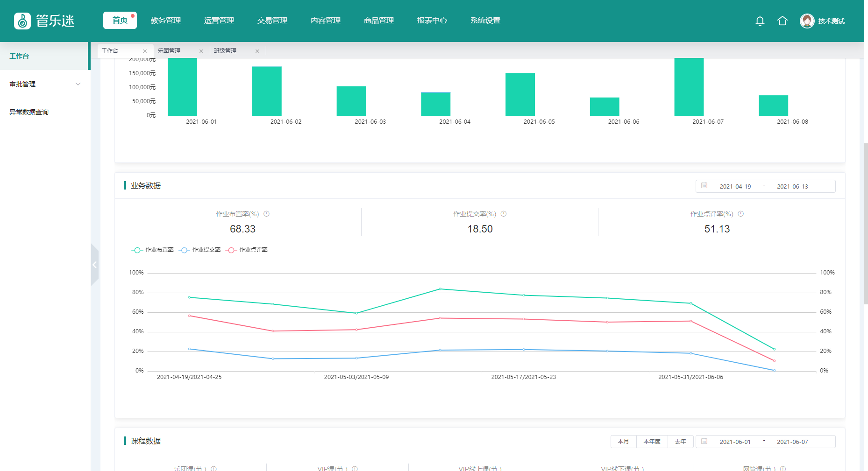The image size is (868, 471).
Task: Toggle 作业布置率 legend series
Action: (x=153, y=250)
